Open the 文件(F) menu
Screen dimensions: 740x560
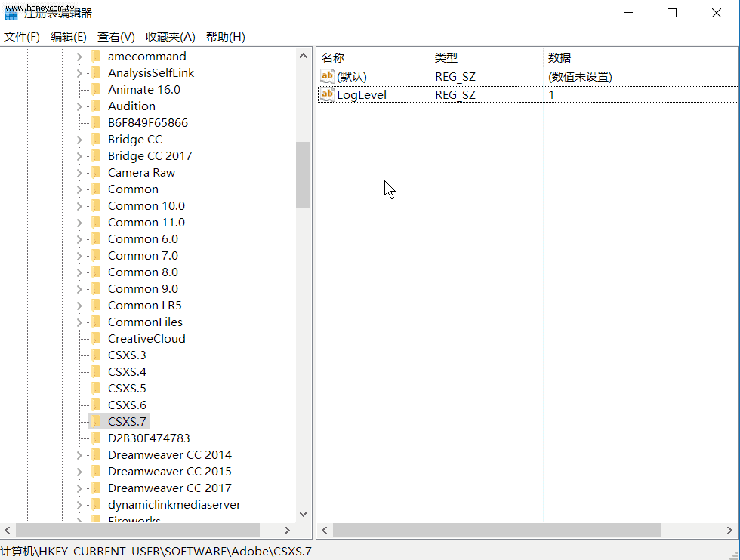(22, 37)
